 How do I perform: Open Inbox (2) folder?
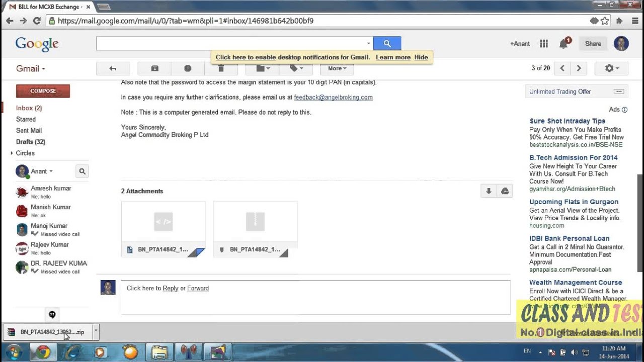click(29, 108)
